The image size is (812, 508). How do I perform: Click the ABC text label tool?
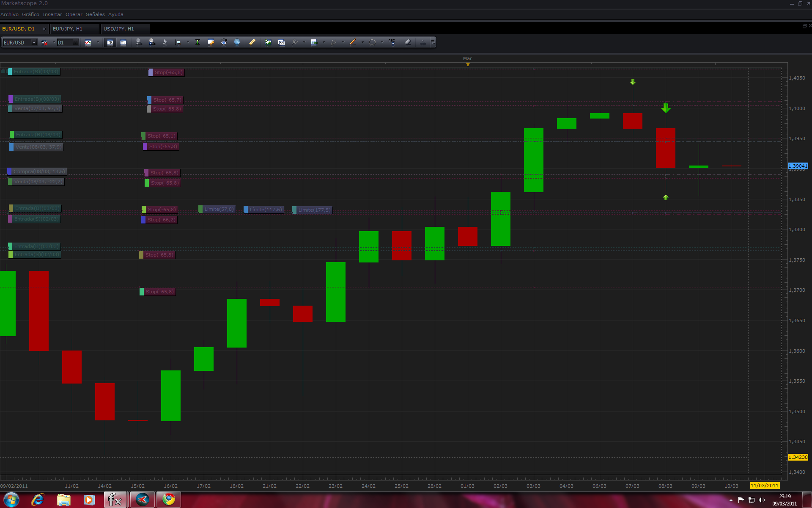click(x=392, y=42)
